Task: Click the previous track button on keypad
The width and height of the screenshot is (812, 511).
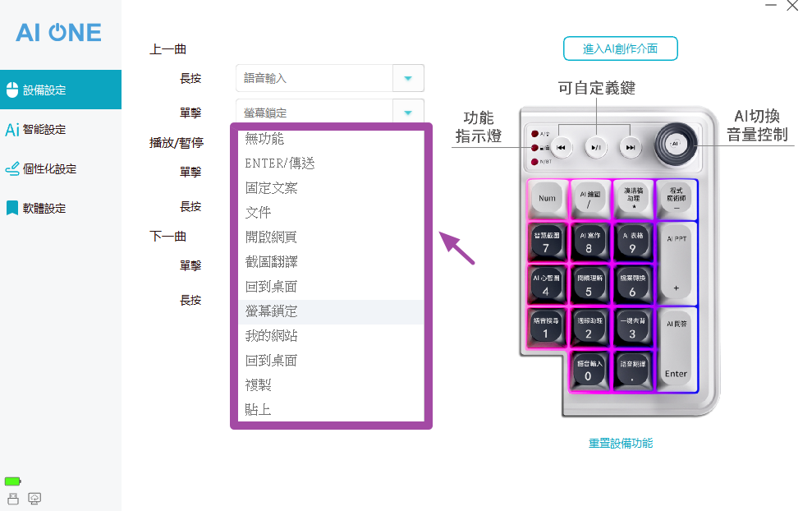Action: coord(562,149)
